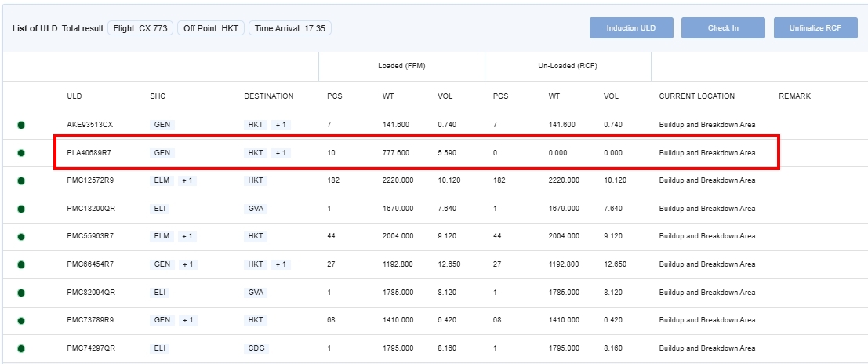Click the status dot for ULD PMC55963R7

point(21,237)
